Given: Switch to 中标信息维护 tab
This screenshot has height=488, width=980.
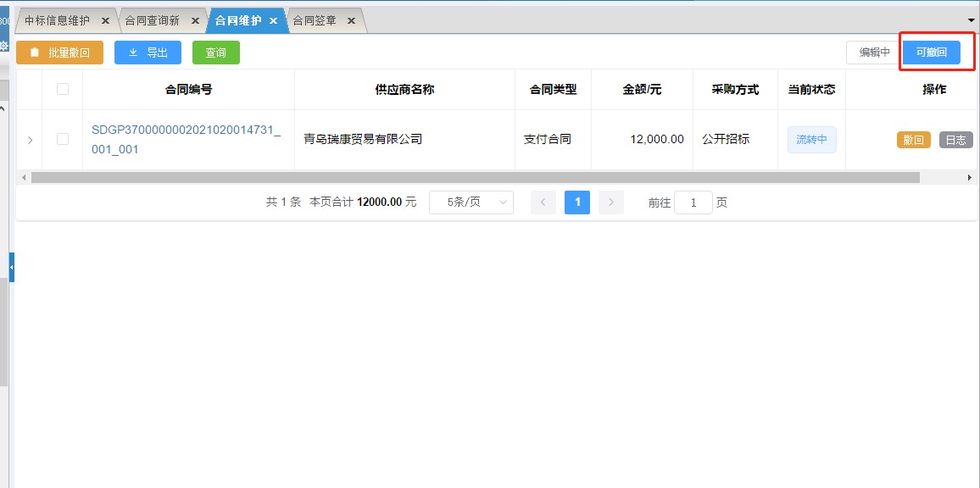Looking at the screenshot, I should 57,20.
